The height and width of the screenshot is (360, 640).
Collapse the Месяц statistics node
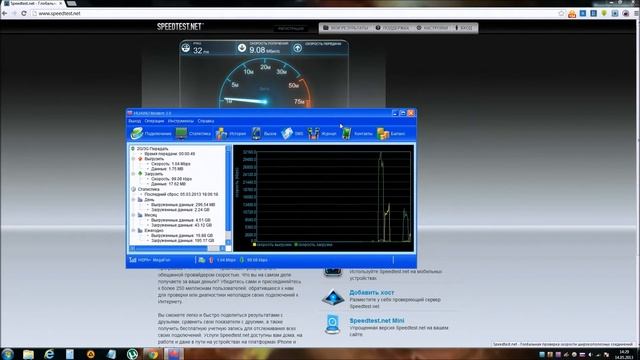133,215
